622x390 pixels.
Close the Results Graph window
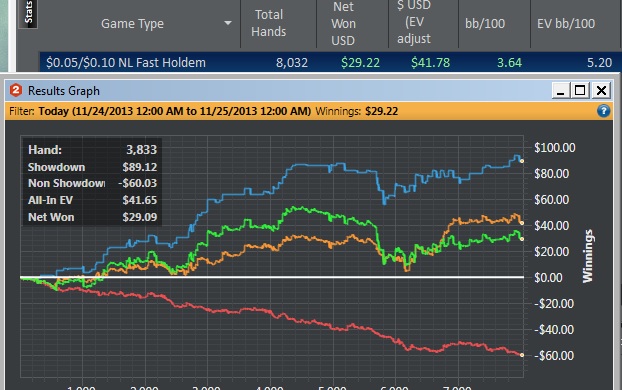point(601,91)
